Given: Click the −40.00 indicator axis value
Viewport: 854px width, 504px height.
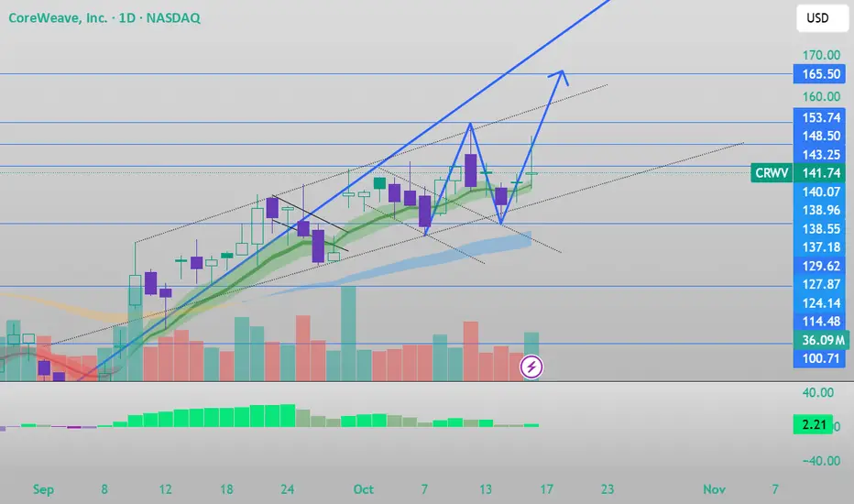Looking at the screenshot, I should tap(821, 461).
